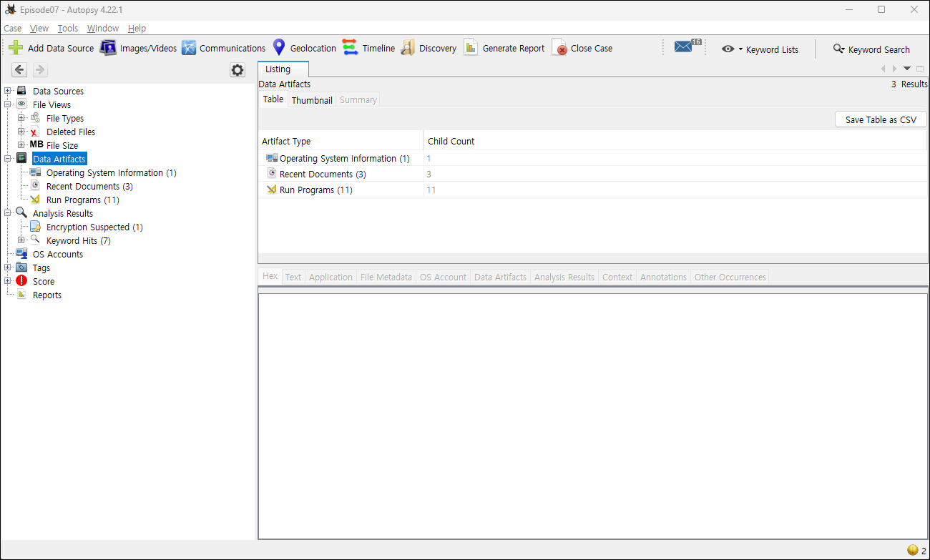Screen dimensions: 930x560
Task: Click the back navigation arrow
Action: [19, 69]
